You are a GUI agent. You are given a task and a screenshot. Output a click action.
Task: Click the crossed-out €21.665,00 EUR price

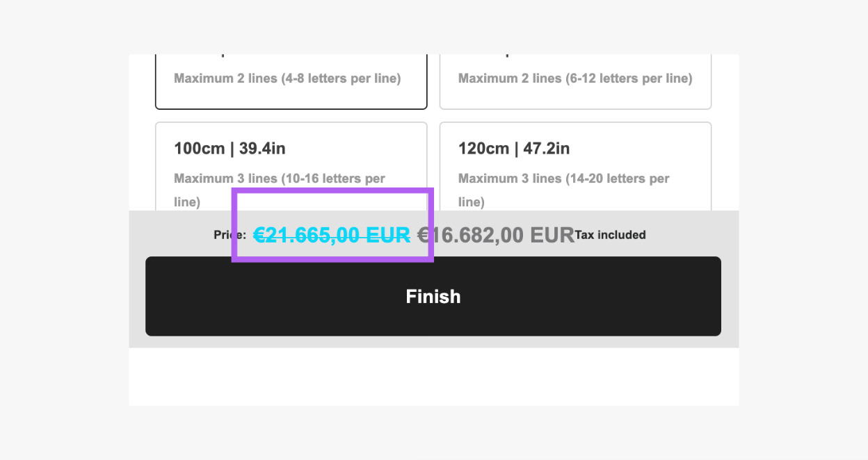pos(332,236)
